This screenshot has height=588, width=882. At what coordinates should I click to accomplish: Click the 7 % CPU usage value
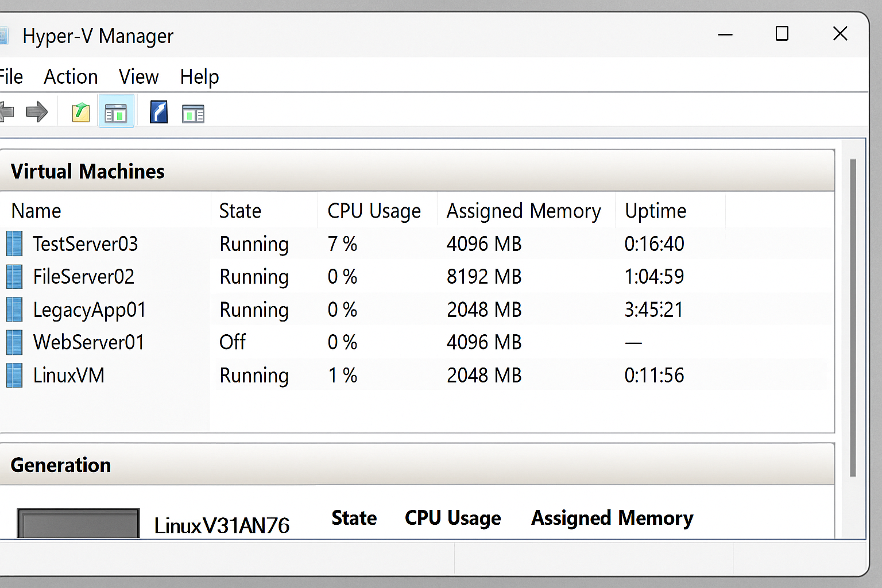[342, 244]
